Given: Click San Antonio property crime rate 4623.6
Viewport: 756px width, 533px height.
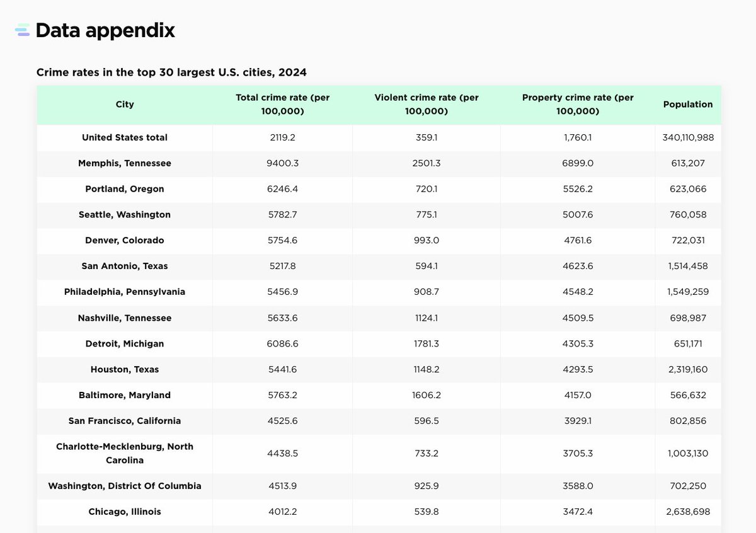Looking at the screenshot, I should pos(578,266).
